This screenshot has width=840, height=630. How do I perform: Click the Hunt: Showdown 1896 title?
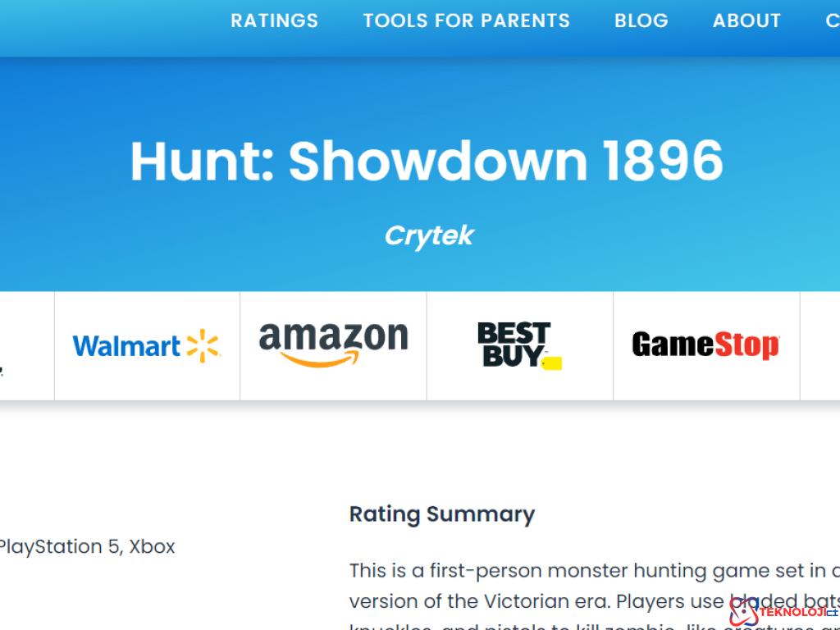pos(427,162)
